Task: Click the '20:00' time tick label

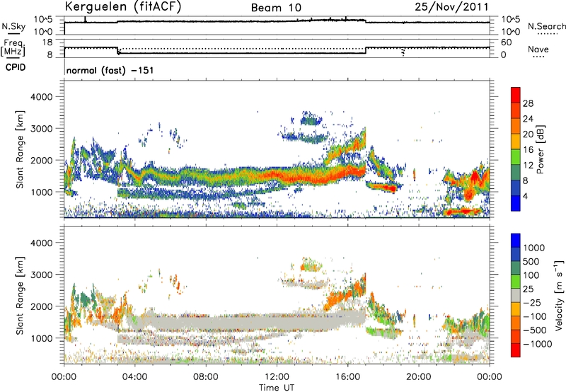Action: (x=418, y=377)
